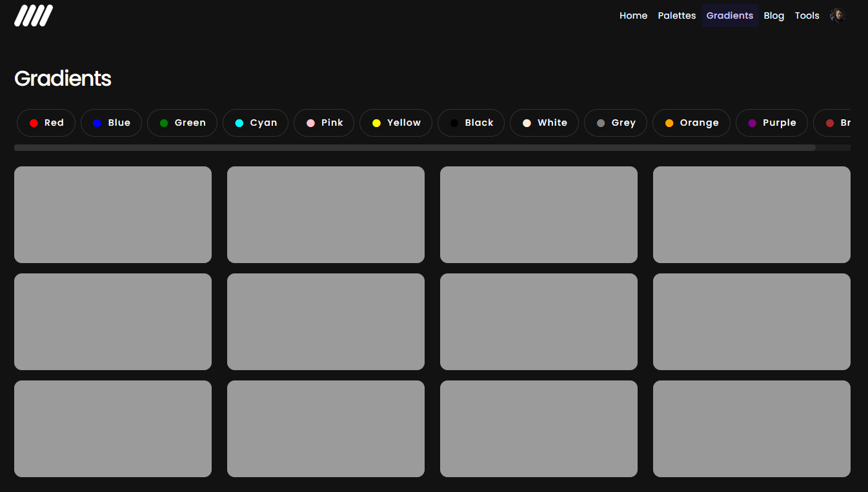
Task: Select the Purple color filter chip
Action: [x=772, y=123]
